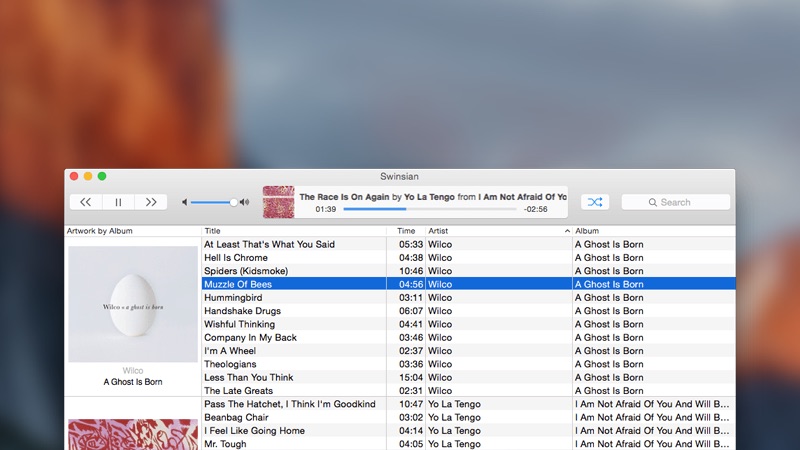Zoom the Swinsian window with green button
This screenshot has height=450, width=800.
102,176
